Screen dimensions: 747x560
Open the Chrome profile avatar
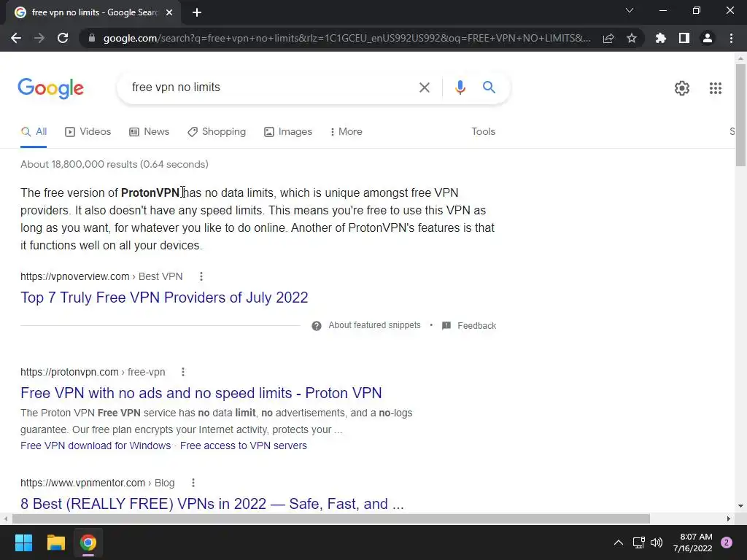click(x=708, y=38)
